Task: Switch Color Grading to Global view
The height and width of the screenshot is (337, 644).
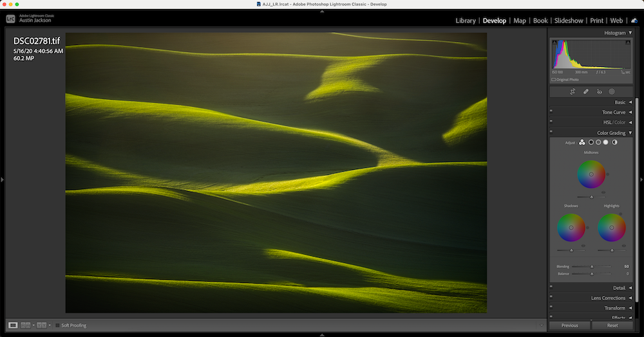Action: coord(614,142)
